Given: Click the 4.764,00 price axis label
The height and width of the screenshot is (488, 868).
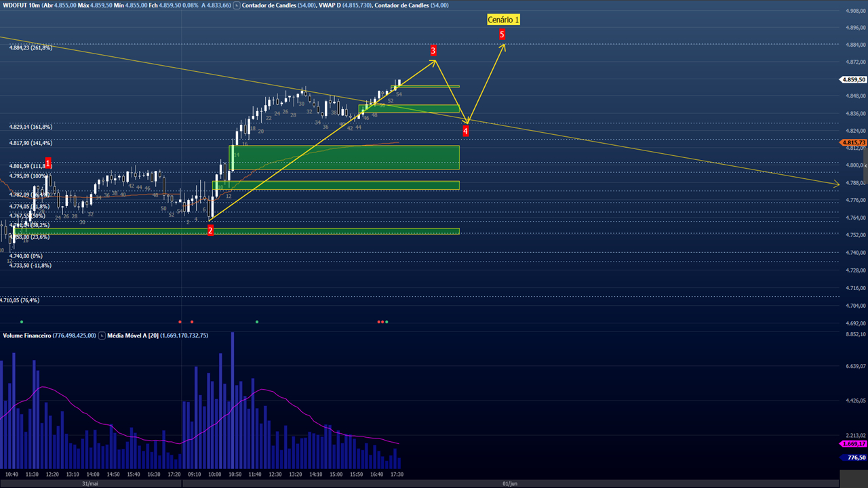Looking at the screenshot, I should (856, 218).
